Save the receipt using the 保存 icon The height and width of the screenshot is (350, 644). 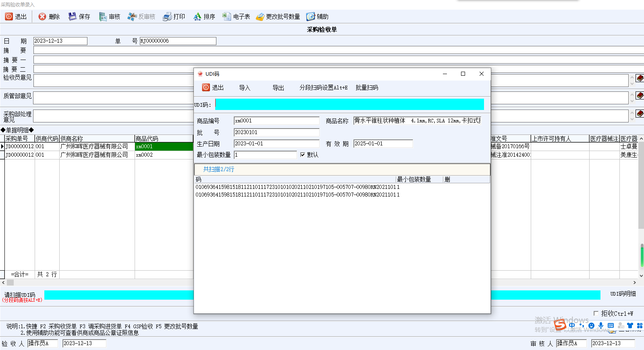point(72,17)
